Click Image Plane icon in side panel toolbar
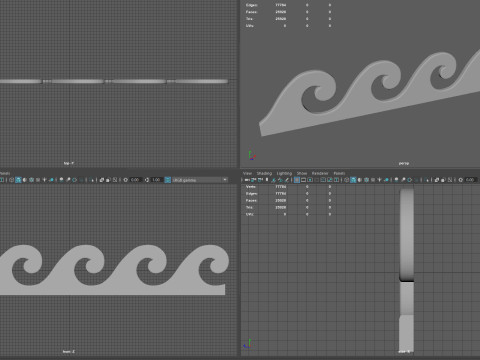Viewport: 480px width, 360px height. tap(273, 180)
